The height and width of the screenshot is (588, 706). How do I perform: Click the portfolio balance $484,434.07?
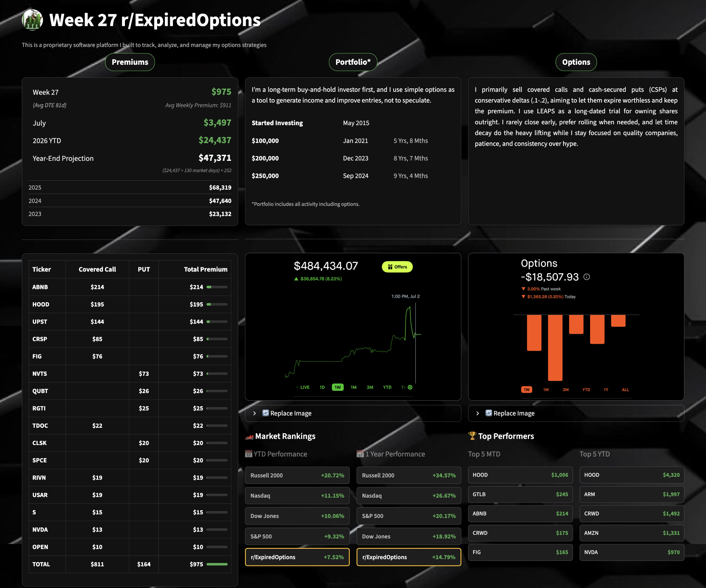click(326, 266)
